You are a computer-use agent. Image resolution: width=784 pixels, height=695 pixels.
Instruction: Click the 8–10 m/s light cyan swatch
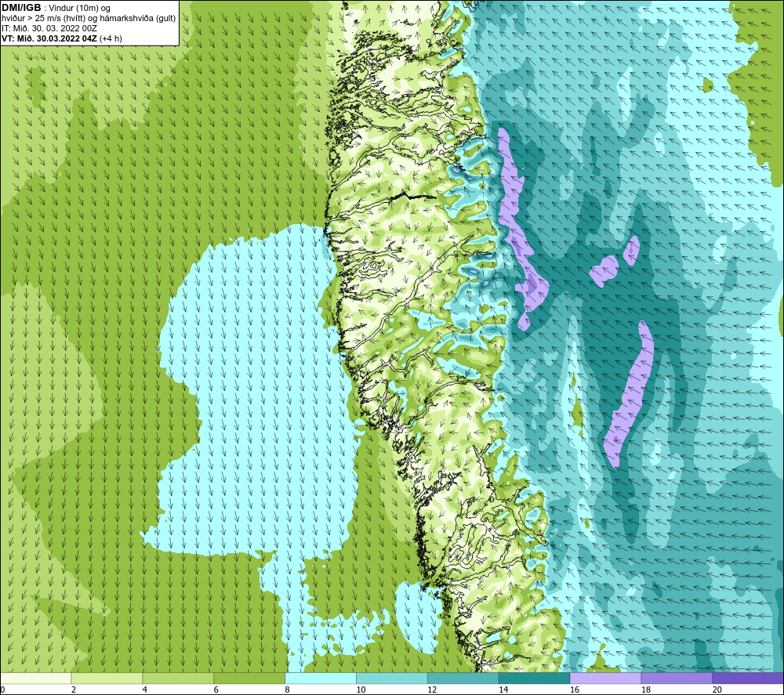(x=321, y=679)
